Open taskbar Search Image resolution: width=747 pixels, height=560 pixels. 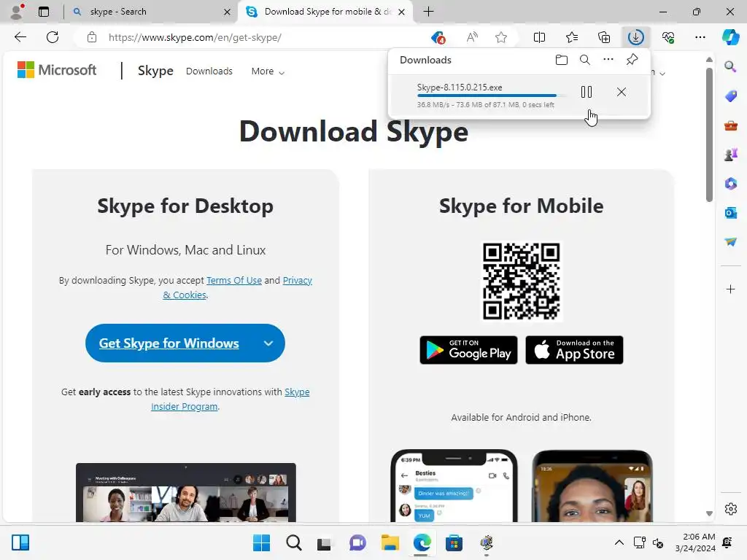point(293,542)
